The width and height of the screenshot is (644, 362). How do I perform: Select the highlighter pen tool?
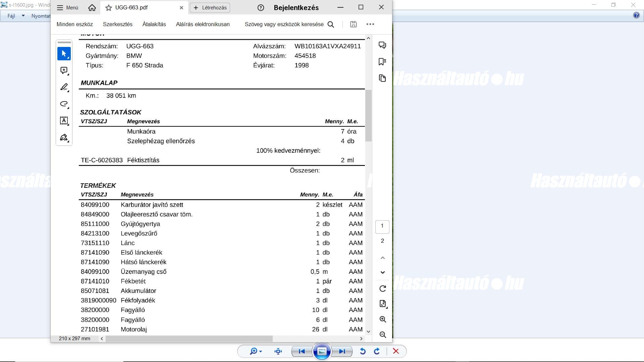pyautogui.click(x=64, y=87)
